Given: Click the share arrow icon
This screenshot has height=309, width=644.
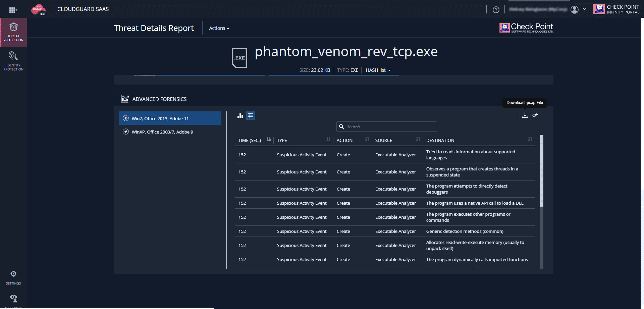Looking at the screenshot, I should tap(535, 115).
